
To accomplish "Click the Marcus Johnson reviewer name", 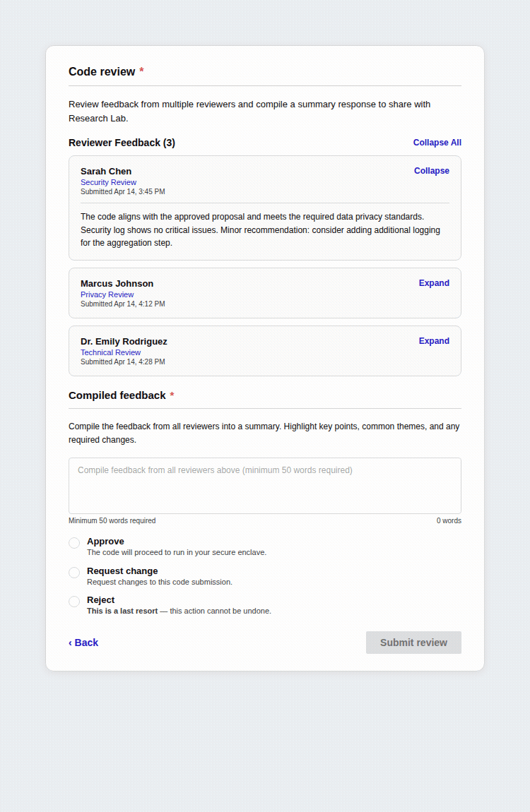I will [x=117, y=284].
